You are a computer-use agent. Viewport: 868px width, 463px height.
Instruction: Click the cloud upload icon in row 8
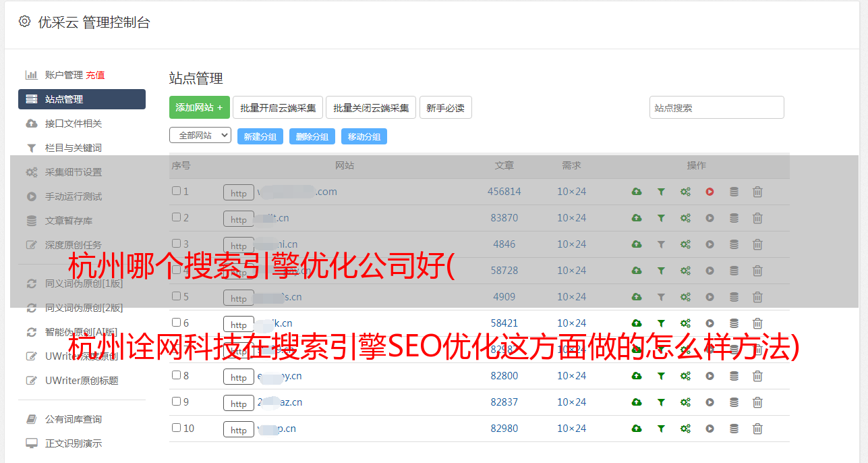tap(637, 376)
